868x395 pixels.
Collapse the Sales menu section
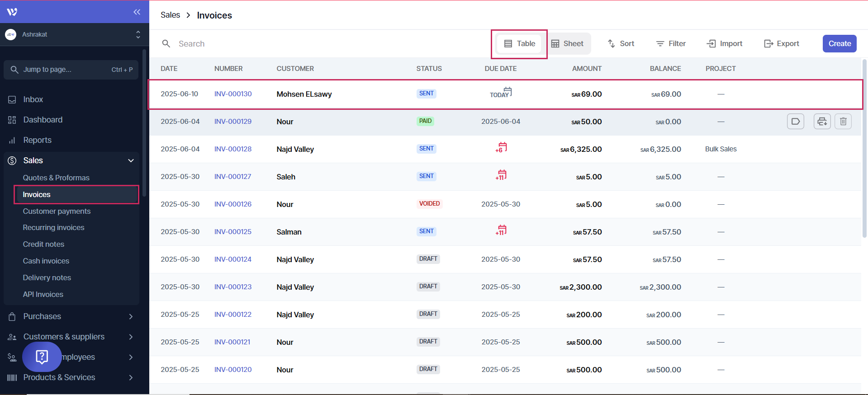131,160
